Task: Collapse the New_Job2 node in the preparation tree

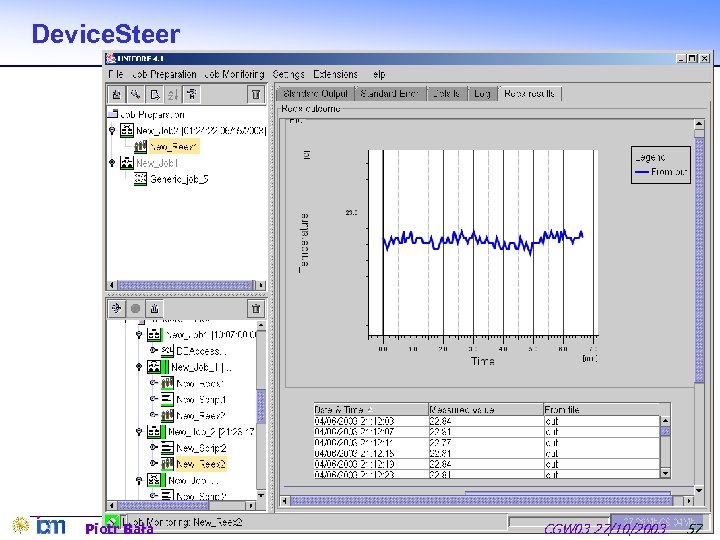Action: 112,131
